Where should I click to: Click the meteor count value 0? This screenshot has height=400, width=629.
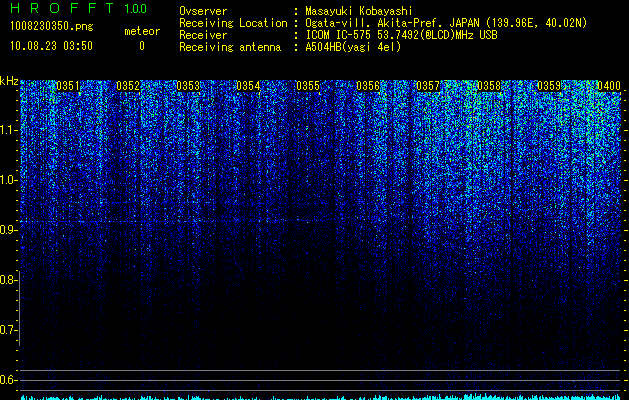coord(142,46)
